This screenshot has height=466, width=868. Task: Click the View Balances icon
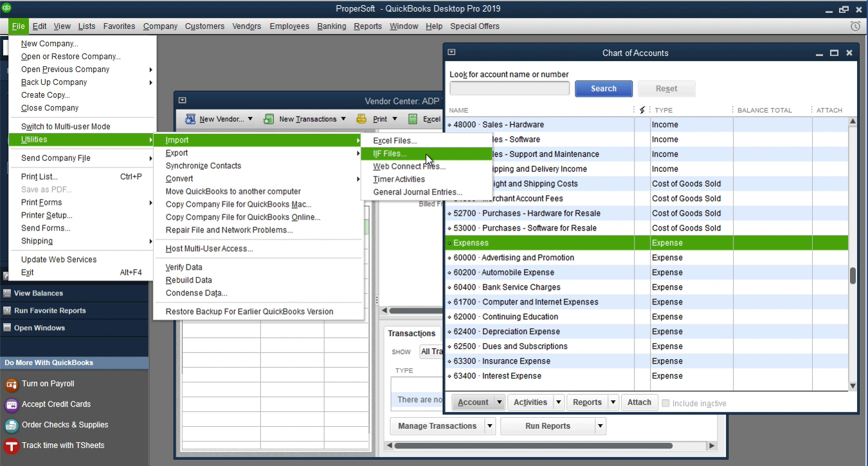[7, 293]
